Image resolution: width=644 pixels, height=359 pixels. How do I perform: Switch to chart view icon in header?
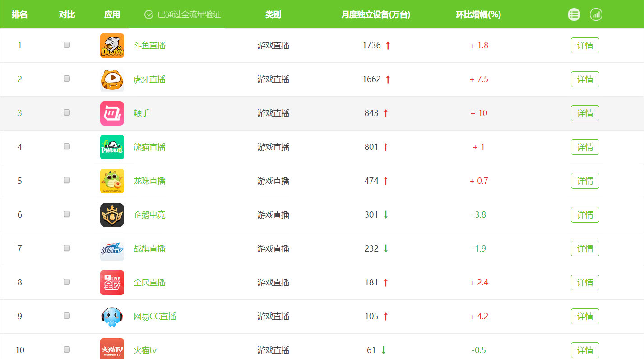pos(596,14)
